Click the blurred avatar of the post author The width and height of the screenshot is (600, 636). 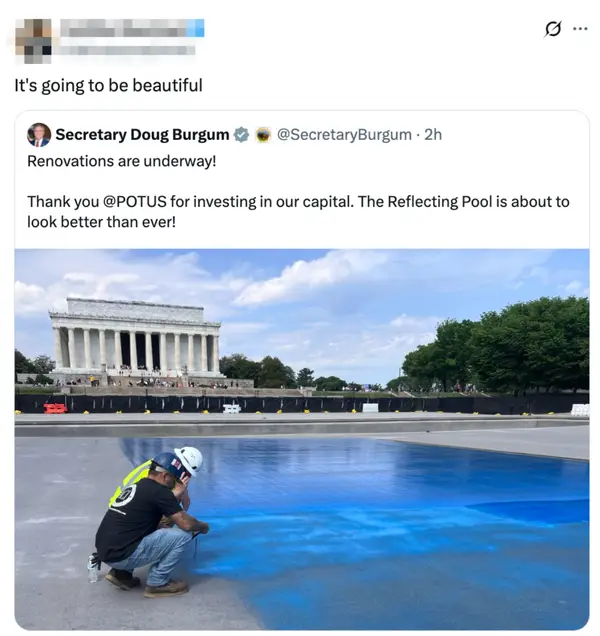34,41
